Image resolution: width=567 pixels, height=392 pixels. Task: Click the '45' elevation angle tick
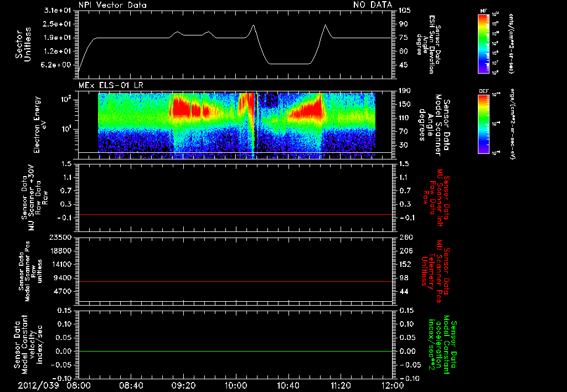tap(403, 65)
